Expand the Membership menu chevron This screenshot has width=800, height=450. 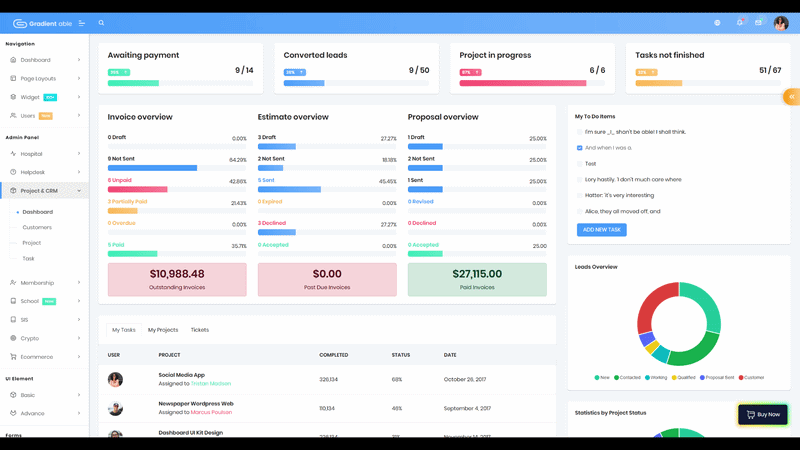pos(79,282)
